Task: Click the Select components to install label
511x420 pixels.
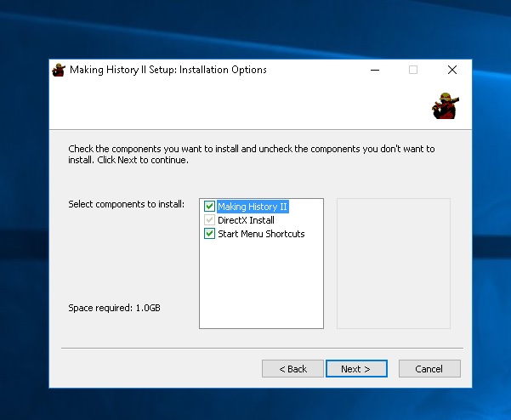Action: coord(126,204)
